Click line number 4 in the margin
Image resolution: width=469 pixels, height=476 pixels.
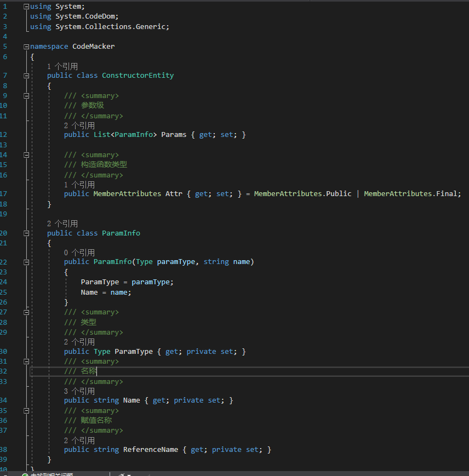[x=5, y=37]
